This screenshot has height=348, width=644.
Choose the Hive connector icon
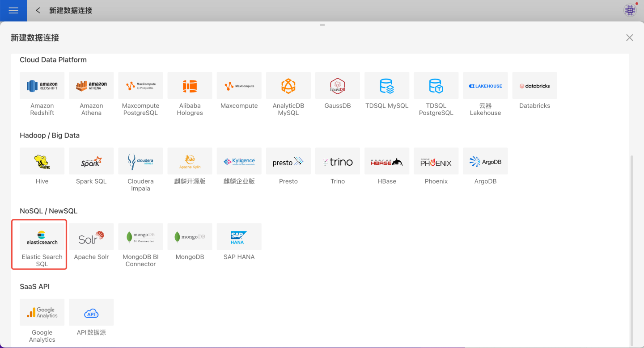click(42, 161)
